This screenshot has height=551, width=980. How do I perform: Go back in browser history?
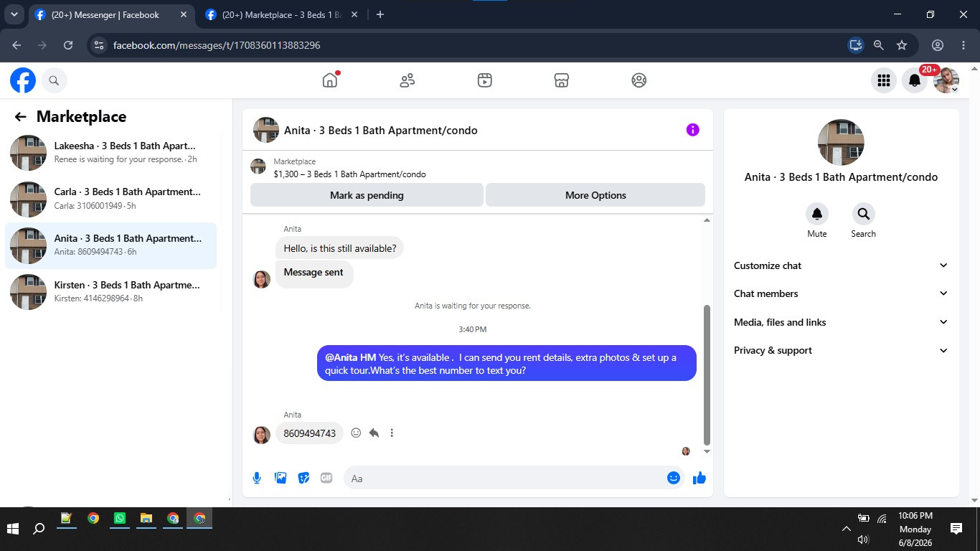click(x=17, y=45)
